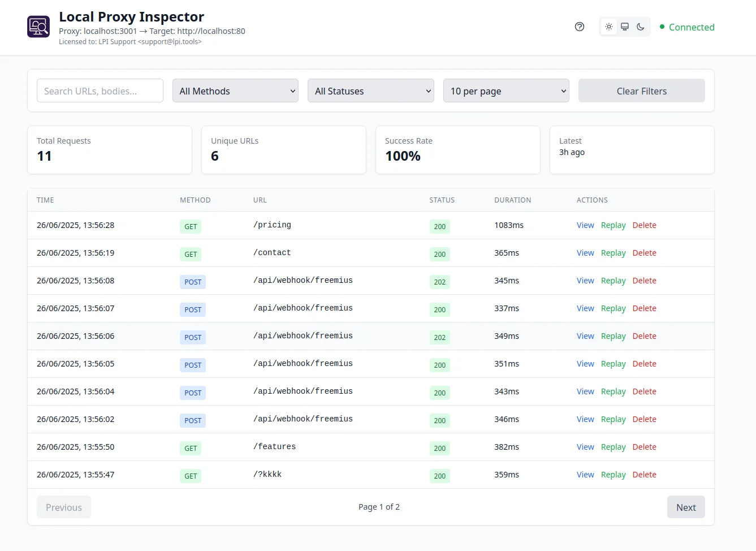Screen dimensions: 756x551
Task: Switch to light theme sun icon
Action: coord(609,27)
